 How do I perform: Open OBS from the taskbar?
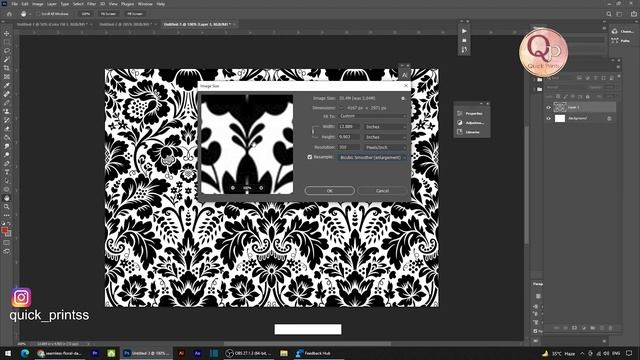(x=249, y=353)
